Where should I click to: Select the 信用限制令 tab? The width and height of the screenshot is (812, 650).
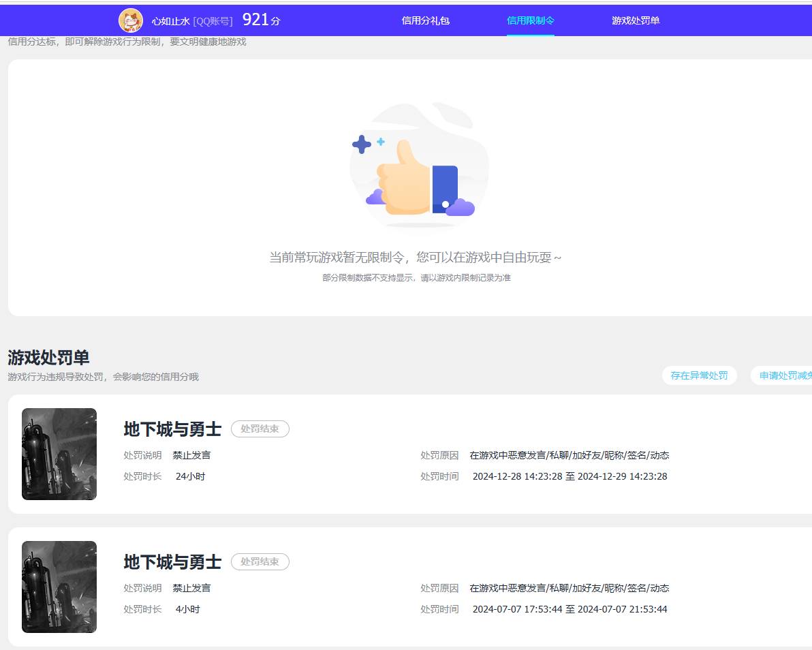tap(531, 20)
